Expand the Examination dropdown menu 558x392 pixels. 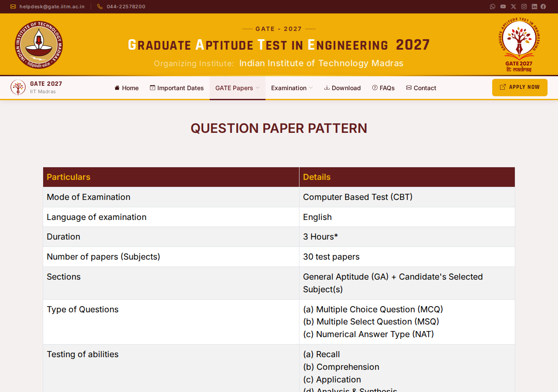click(292, 88)
